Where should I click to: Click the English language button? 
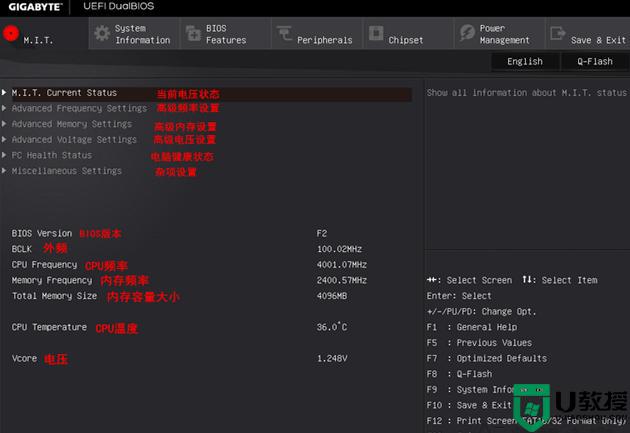pyautogui.click(x=525, y=61)
